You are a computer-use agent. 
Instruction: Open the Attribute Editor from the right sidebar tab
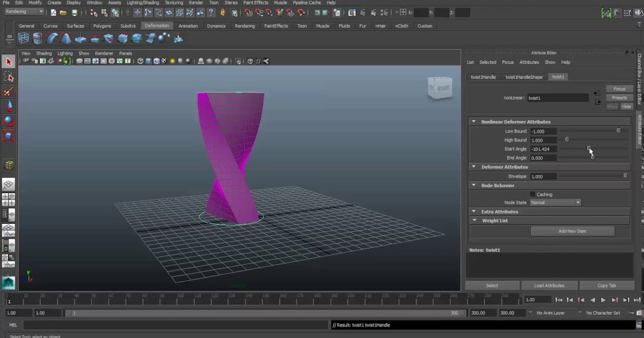point(639,129)
